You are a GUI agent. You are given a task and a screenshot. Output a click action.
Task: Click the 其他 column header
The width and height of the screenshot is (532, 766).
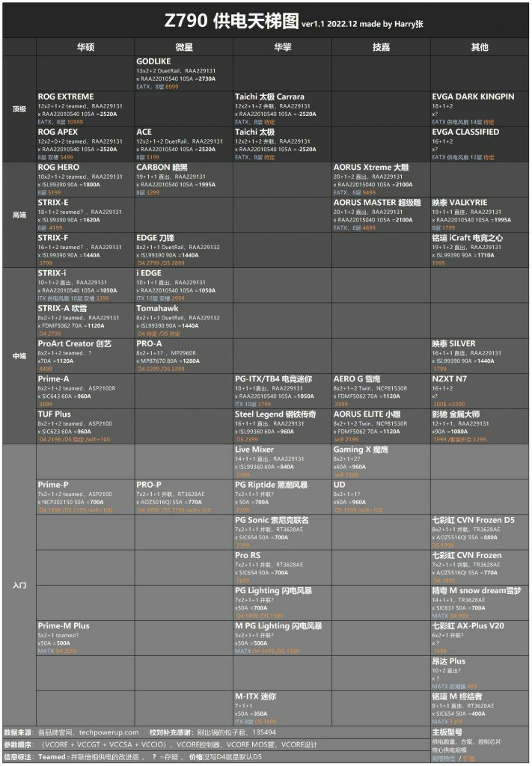(480, 46)
